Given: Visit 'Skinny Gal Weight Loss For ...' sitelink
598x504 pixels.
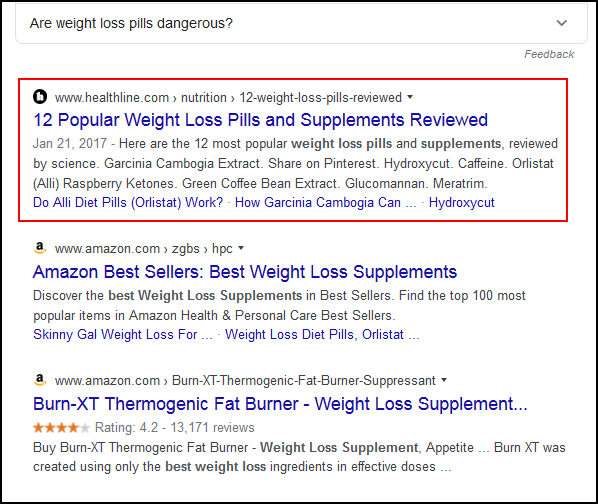Looking at the screenshot, I should [123, 334].
